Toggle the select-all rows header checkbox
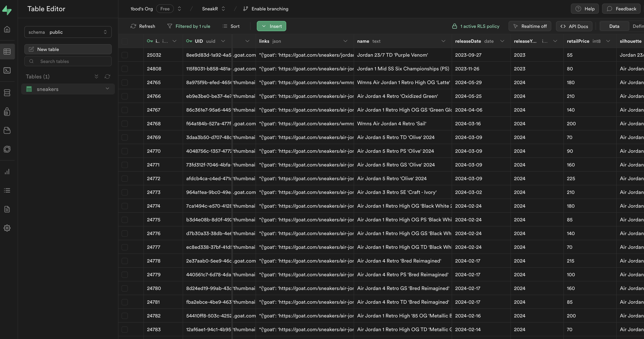The image size is (644, 339). click(124, 41)
